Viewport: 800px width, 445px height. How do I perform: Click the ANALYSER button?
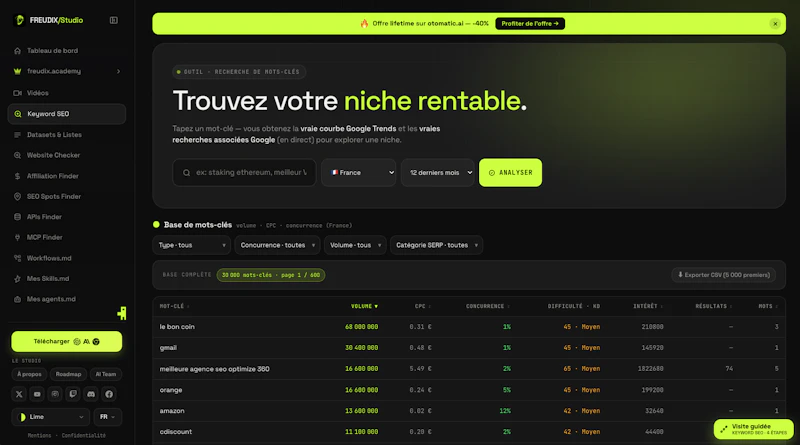510,172
